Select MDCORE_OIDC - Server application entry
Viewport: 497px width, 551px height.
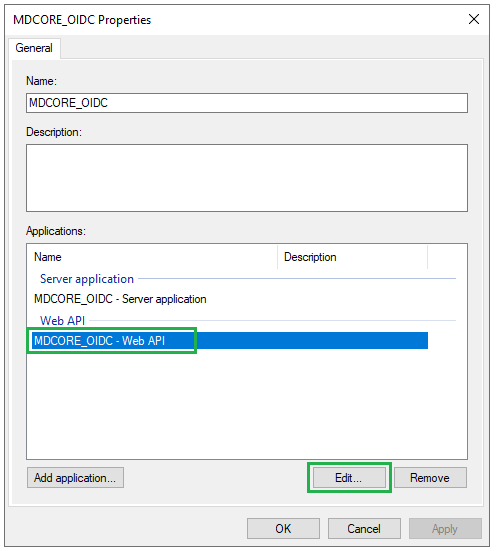(x=120, y=299)
